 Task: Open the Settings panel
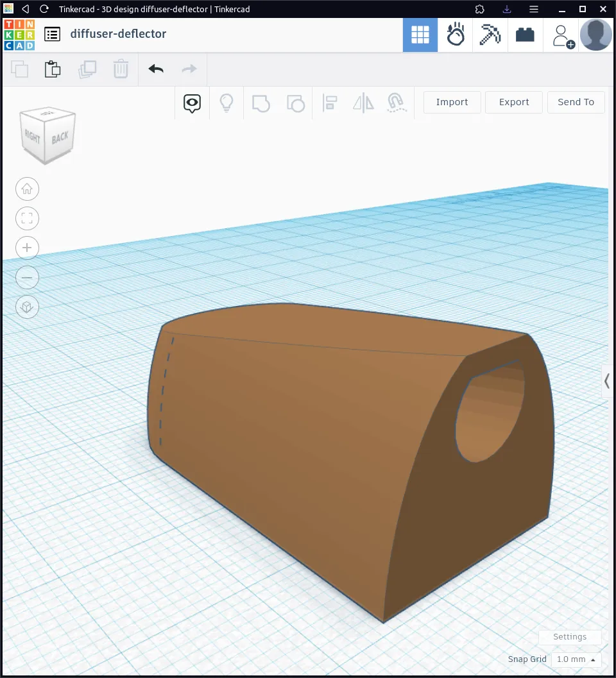[x=570, y=637]
